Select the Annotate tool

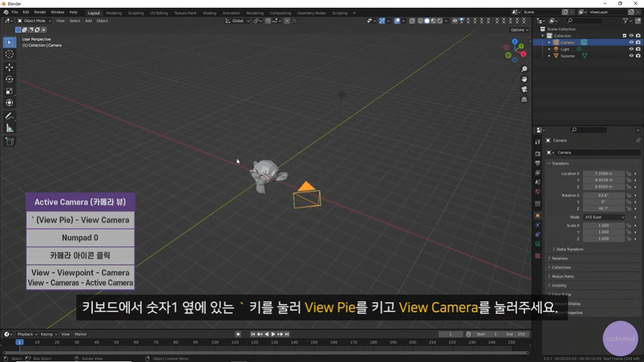[x=9, y=116]
